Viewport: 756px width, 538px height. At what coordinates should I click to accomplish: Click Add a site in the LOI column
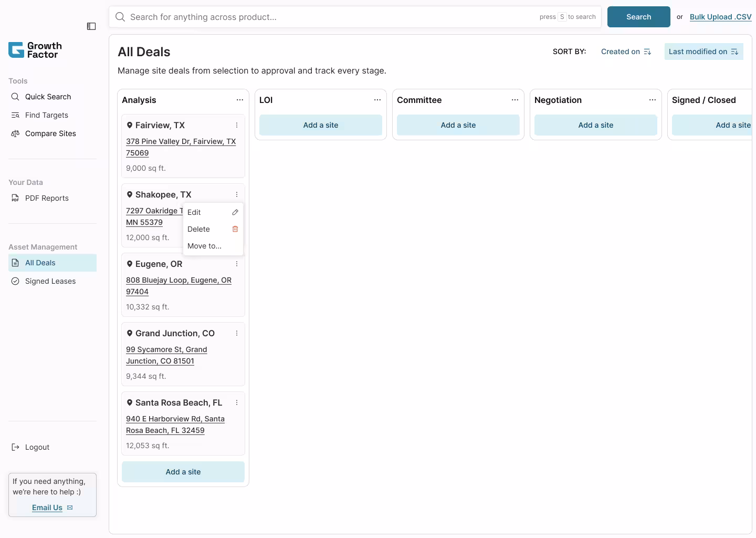click(320, 125)
